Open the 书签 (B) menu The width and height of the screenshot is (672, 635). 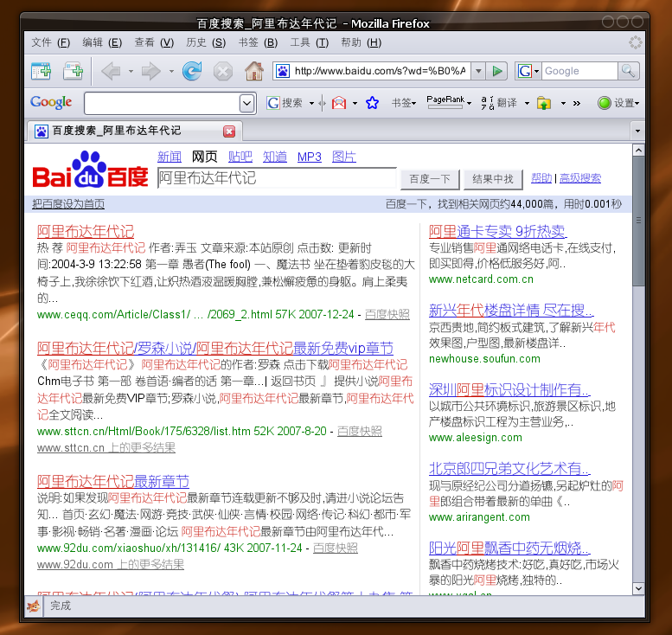[x=258, y=42]
